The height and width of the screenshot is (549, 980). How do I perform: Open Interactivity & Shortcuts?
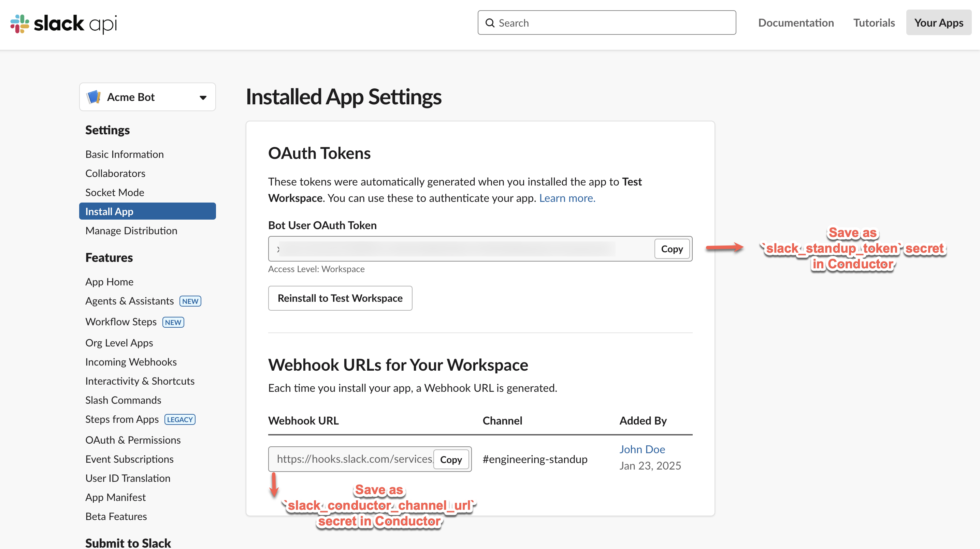(x=140, y=381)
